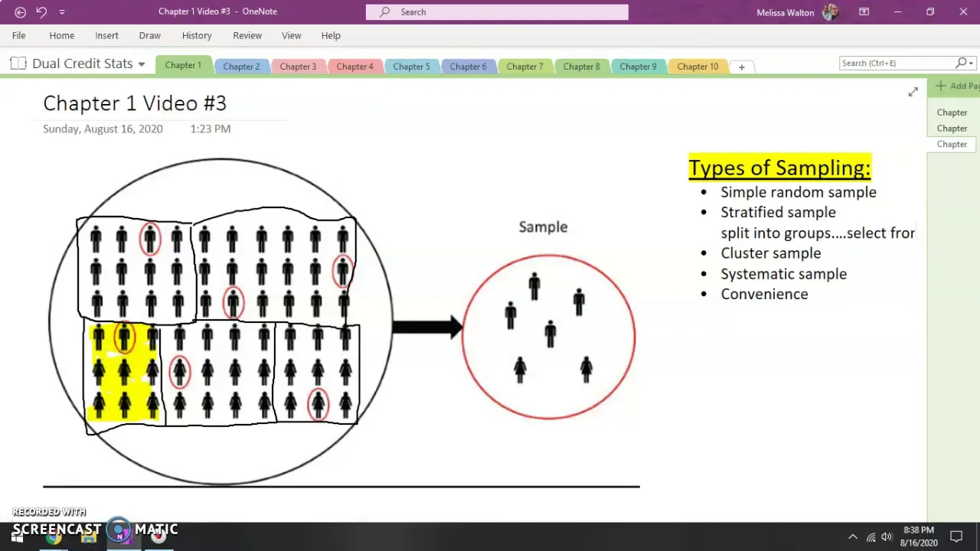The width and height of the screenshot is (980, 551).
Task: Click the page date Sunday, August 16, 2020
Action: tap(103, 129)
